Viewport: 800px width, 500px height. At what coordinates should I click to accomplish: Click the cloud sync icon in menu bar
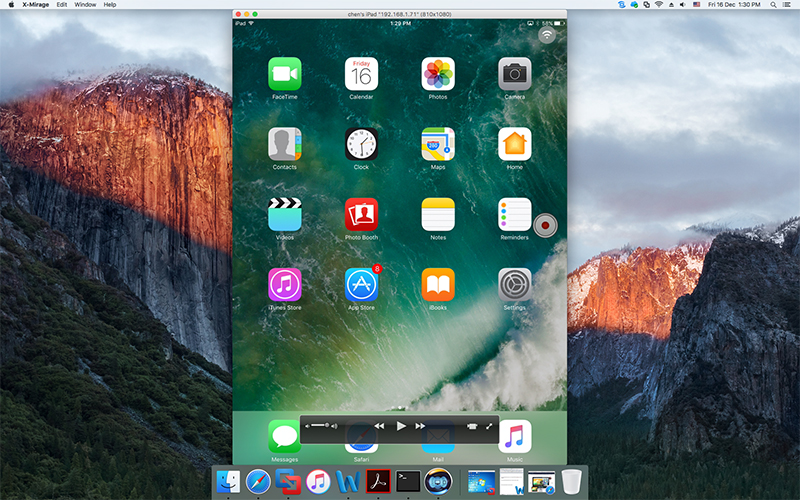click(x=634, y=5)
